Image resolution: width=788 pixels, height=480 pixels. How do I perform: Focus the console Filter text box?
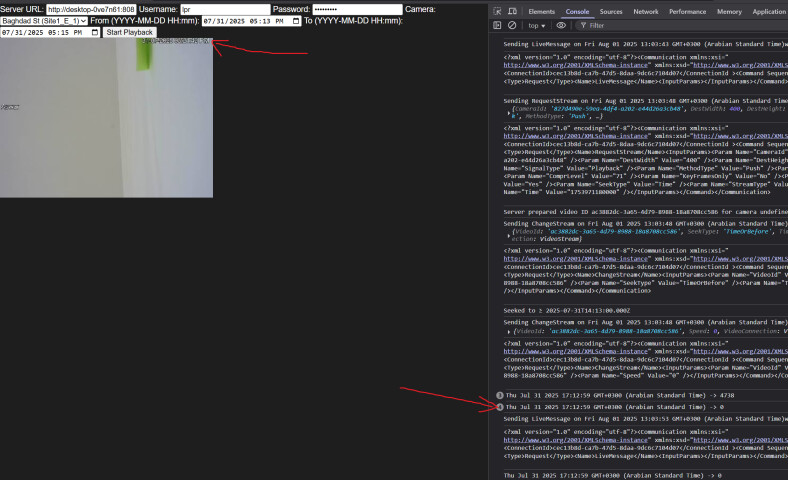[x=640, y=25]
